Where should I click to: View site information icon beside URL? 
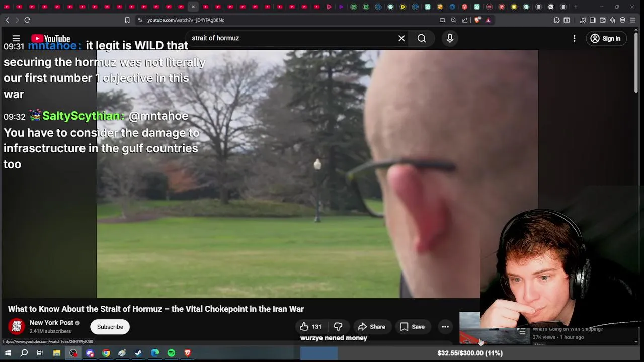(140, 20)
